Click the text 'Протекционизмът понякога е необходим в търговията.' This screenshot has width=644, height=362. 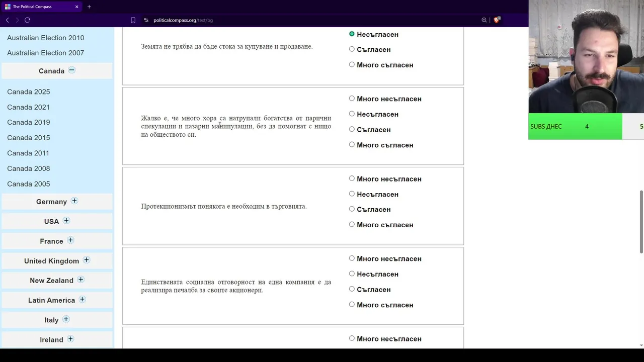[x=224, y=206]
